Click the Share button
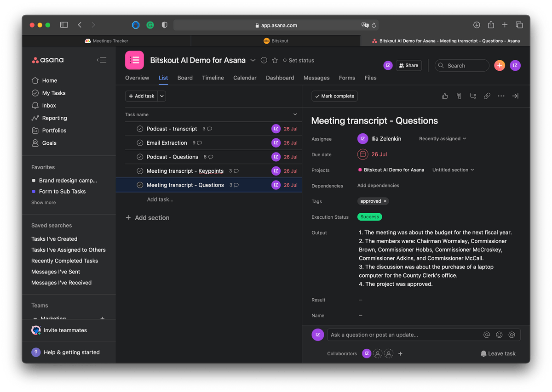Screen dimensions: 552x392 click(x=408, y=66)
